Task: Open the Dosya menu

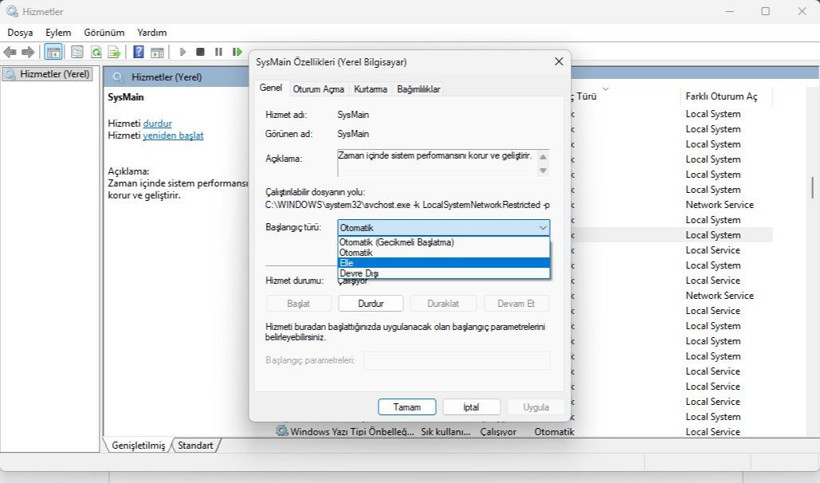Action: 20,32
